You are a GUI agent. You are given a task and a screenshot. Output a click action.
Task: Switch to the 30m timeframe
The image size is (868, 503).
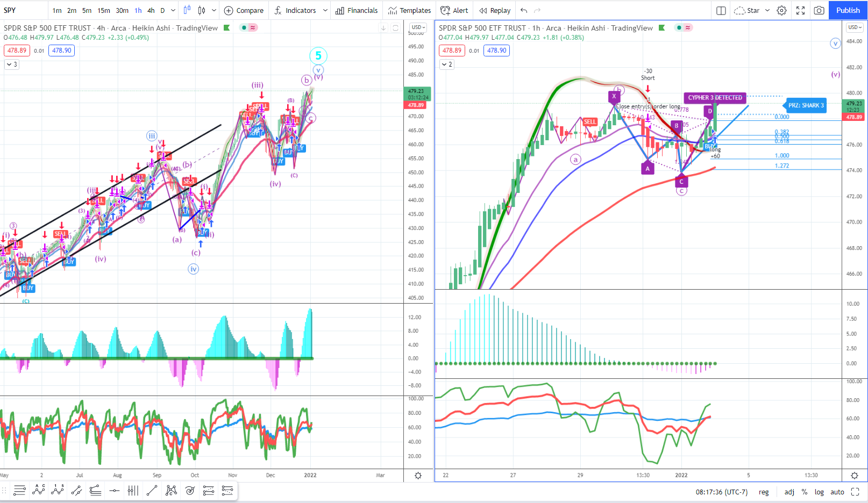coord(122,10)
